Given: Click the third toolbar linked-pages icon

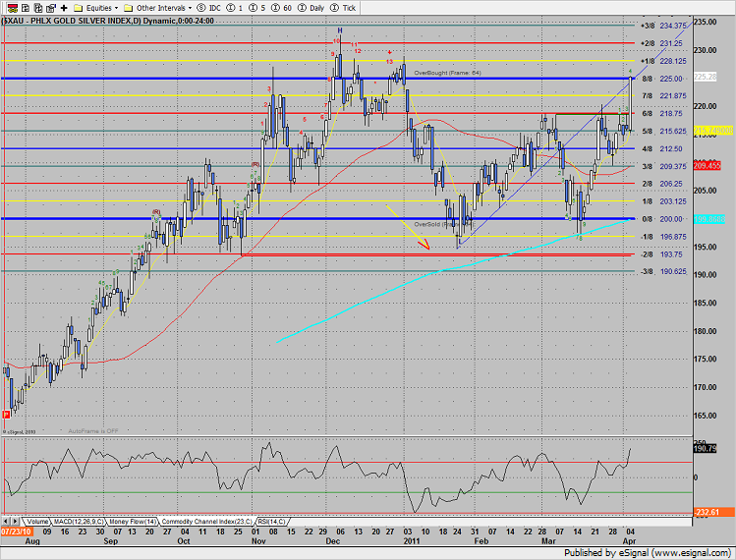Looking at the screenshot, I should (x=38, y=8).
